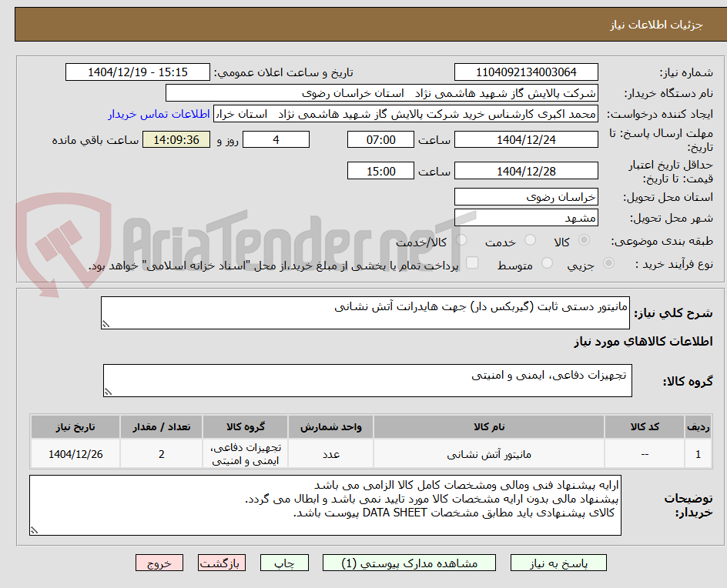
Task: Click the remaining days field showing 4
Action: pyautogui.click(x=276, y=139)
